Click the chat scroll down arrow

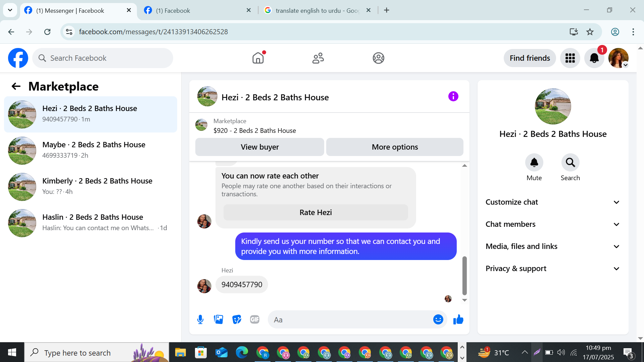(x=464, y=300)
